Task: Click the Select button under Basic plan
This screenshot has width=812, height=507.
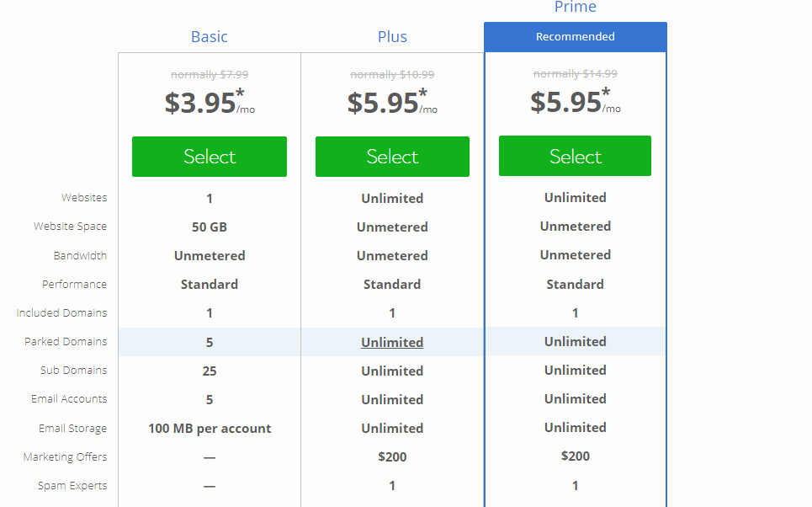Action: [210, 157]
